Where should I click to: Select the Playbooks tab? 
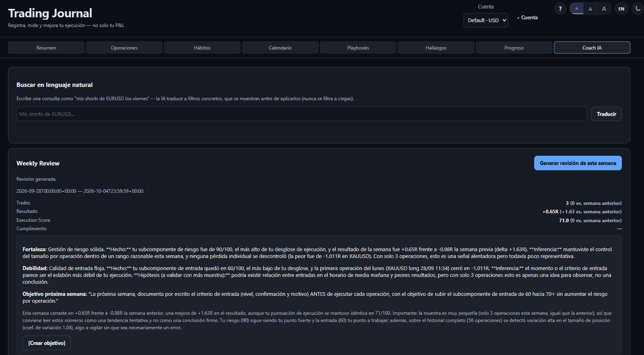[x=358, y=47]
